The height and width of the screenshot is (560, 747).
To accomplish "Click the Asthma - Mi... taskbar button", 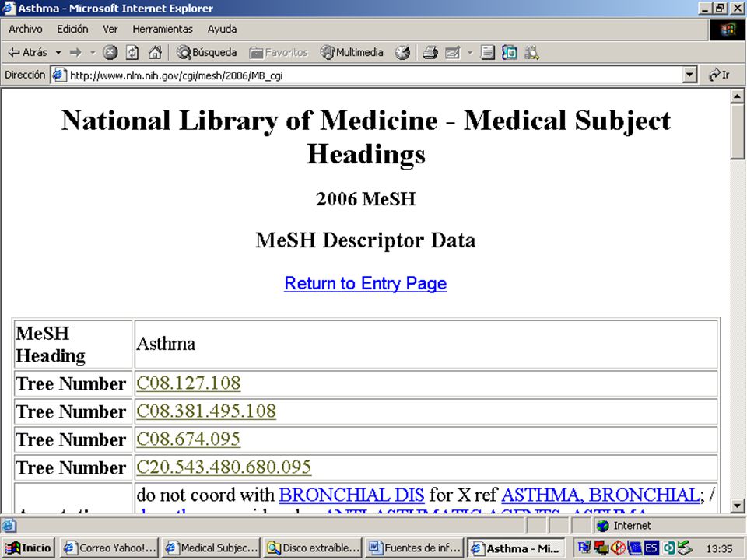I will pos(516,548).
